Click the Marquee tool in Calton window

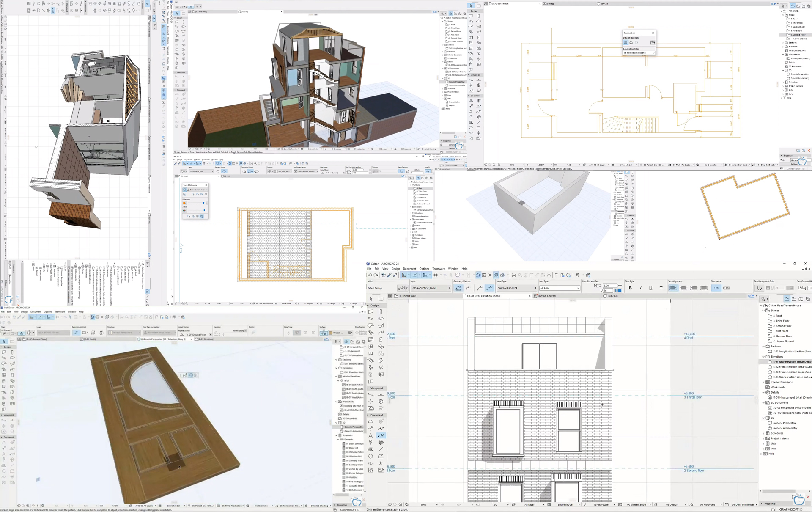click(x=381, y=298)
